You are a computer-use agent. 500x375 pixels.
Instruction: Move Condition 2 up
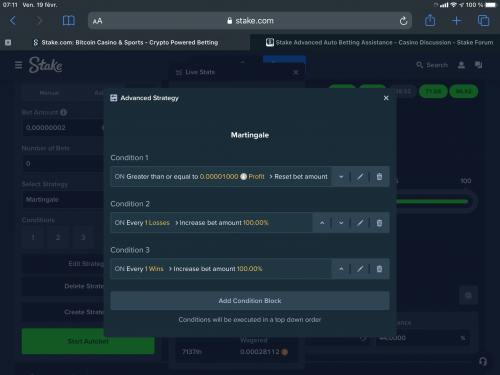(322, 223)
